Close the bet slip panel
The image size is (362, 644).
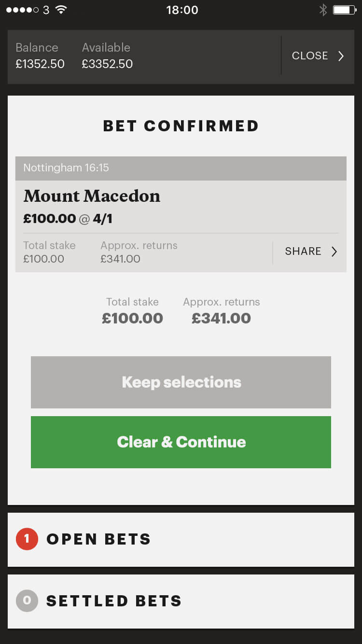pyautogui.click(x=318, y=56)
